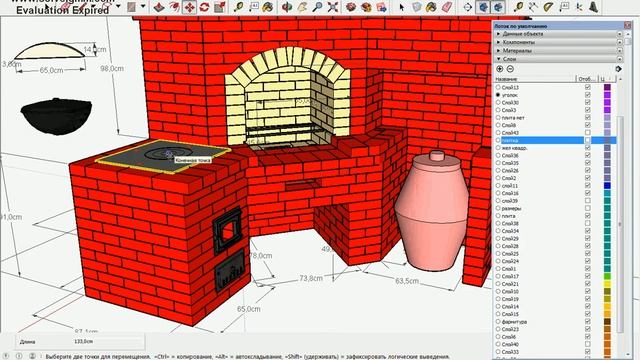The width and height of the screenshot is (640, 360).
Task: Edit the yellow color swatch of Слой21
Action: click(607, 284)
